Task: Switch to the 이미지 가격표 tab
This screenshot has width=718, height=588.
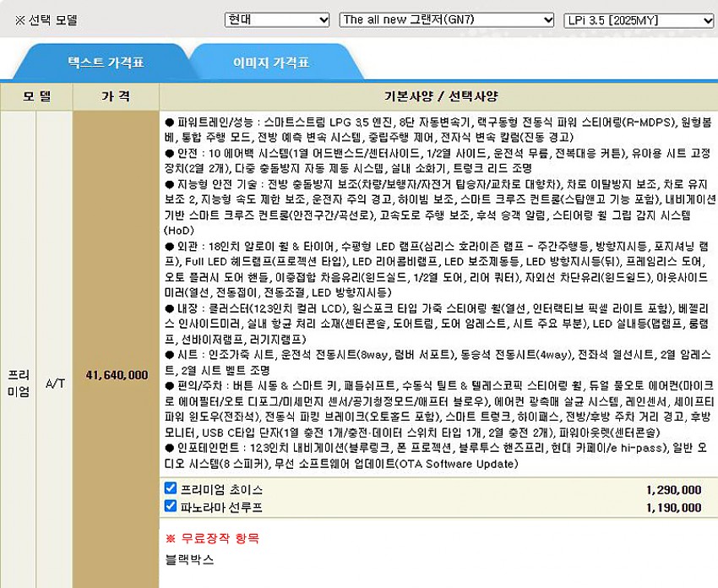Action: [271, 63]
